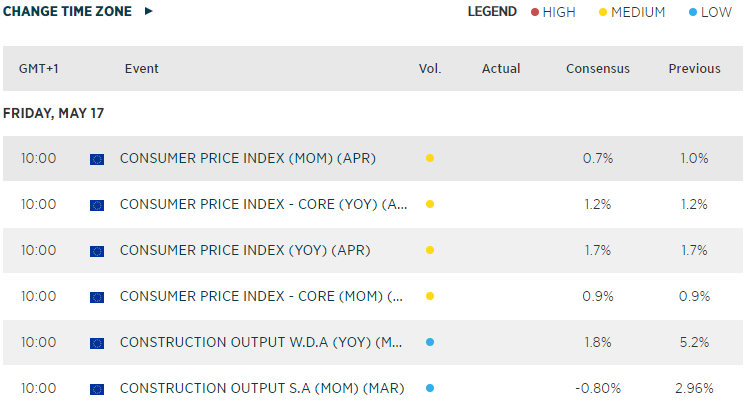Click the GMT+1 time column header
The width and height of the screenshot is (745, 411).
click(x=39, y=69)
